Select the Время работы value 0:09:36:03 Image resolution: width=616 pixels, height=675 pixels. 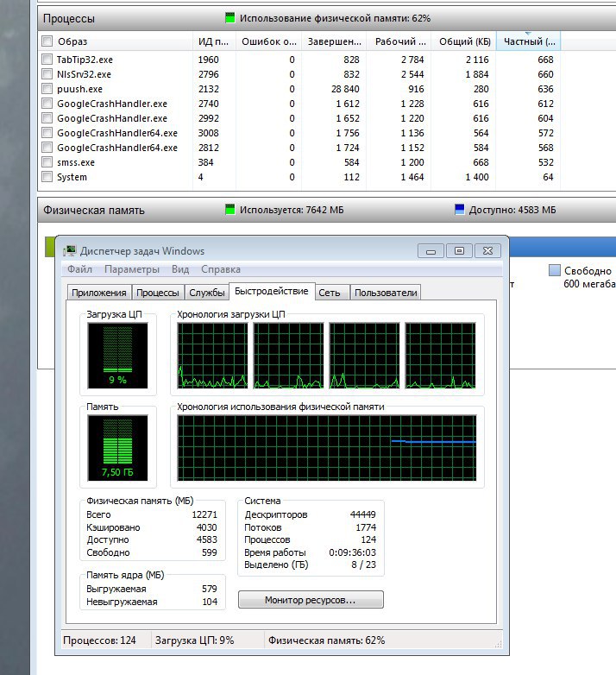click(x=352, y=552)
